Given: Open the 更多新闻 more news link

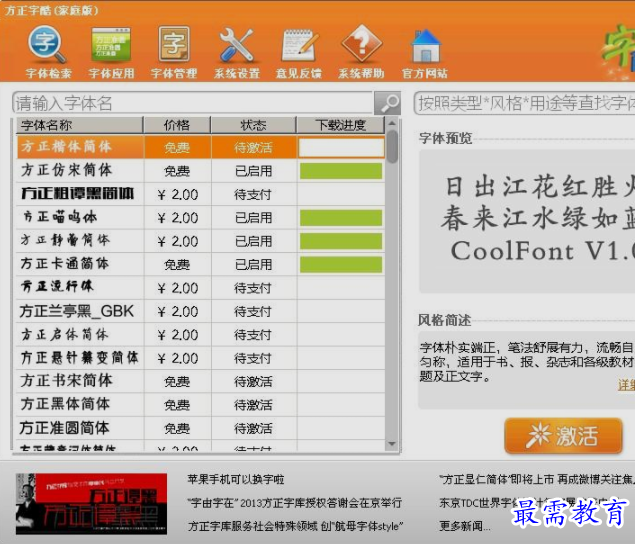Looking at the screenshot, I should [x=465, y=526].
